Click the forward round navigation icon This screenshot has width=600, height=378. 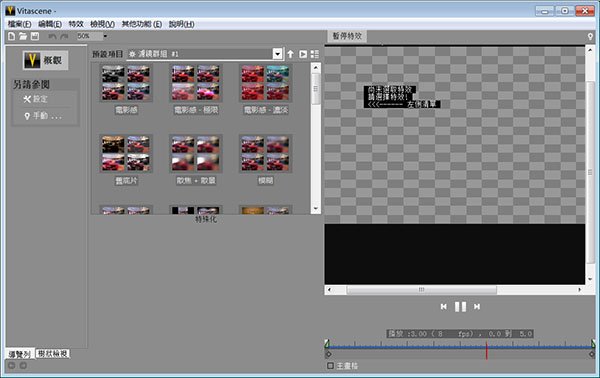pos(23,365)
